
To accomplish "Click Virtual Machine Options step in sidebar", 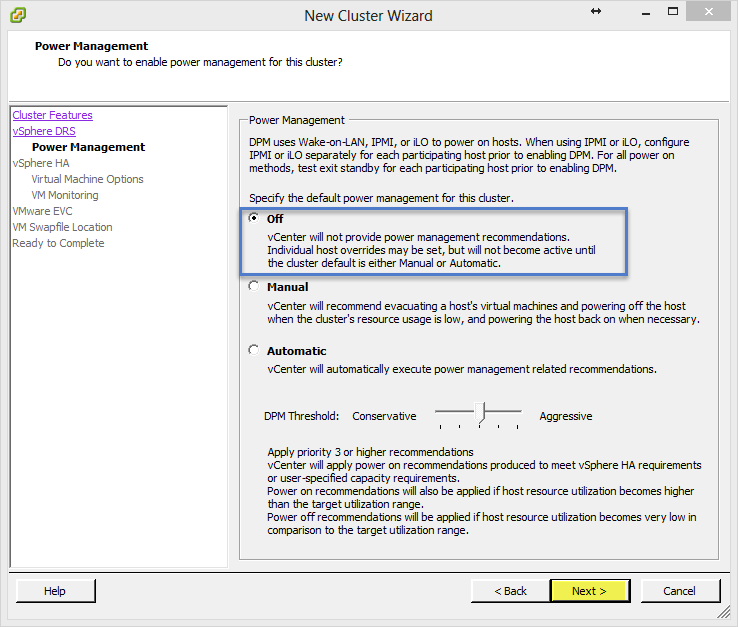I will (87, 179).
